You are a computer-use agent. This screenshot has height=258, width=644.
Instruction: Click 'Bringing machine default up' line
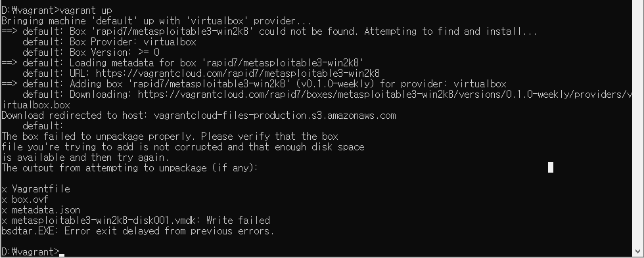click(x=156, y=21)
